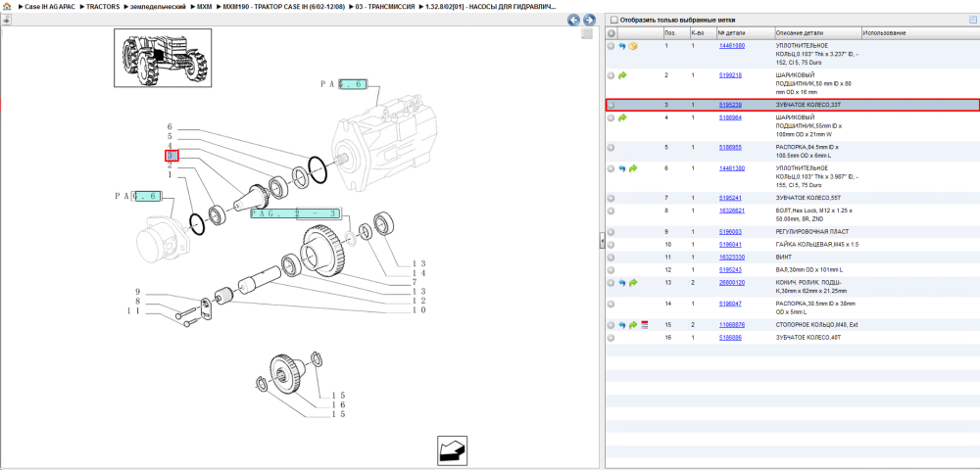This screenshot has height=470, width=980.
Task: Click the header round select-all icon
Action: pyautogui.click(x=612, y=33)
